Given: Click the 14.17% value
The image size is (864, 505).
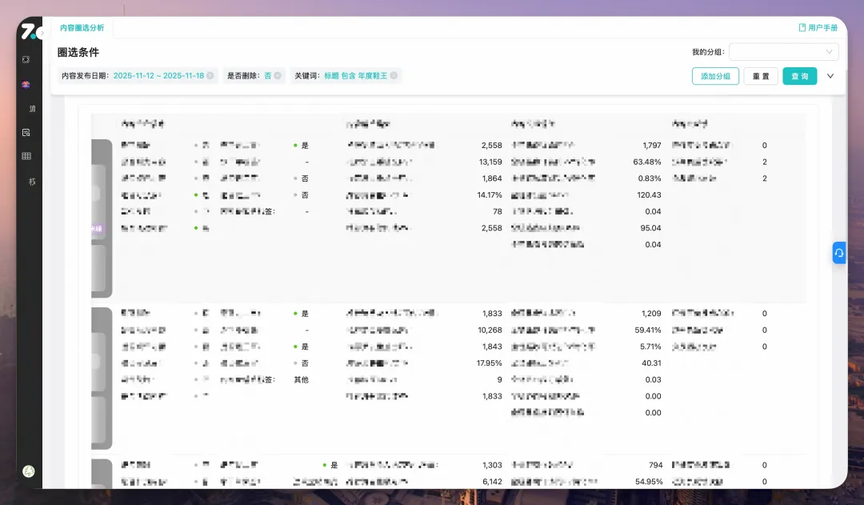Looking at the screenshot, I should pos(489,195).
